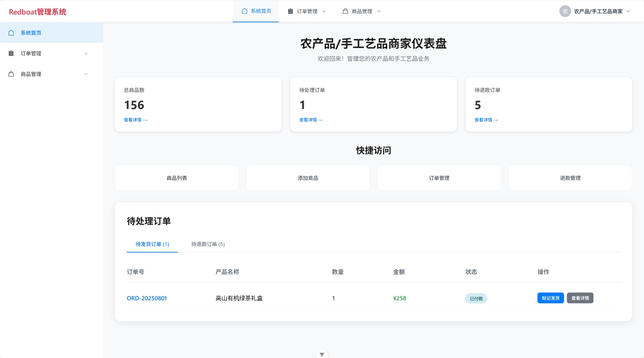Open order link ORD-20250801
This screenshot has width=644, height=358.
pyautogui.click(x=147, y=298)
